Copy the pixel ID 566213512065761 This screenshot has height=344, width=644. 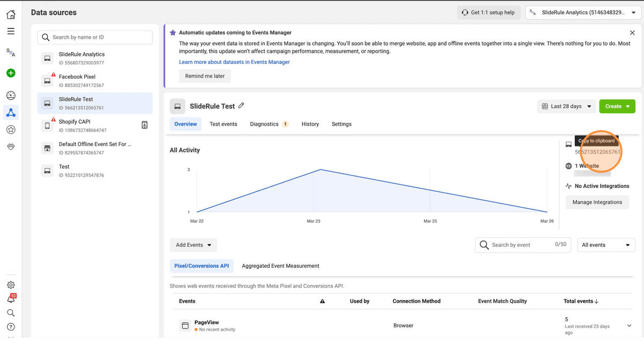pyautogui.click(x=597, y=152)
